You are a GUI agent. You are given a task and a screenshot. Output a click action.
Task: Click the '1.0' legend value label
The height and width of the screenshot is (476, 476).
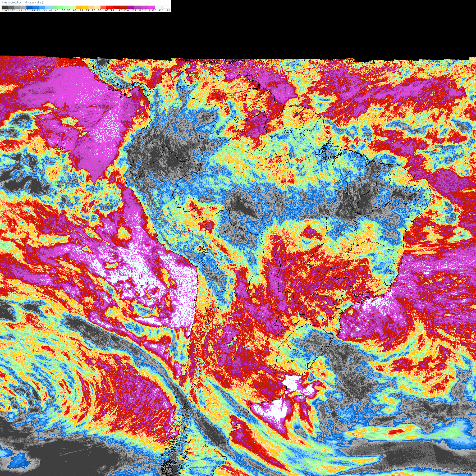tap(13, 10)
